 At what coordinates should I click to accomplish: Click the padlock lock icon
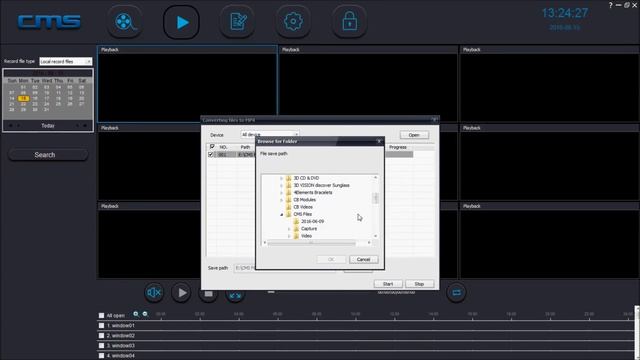(349, 22)
